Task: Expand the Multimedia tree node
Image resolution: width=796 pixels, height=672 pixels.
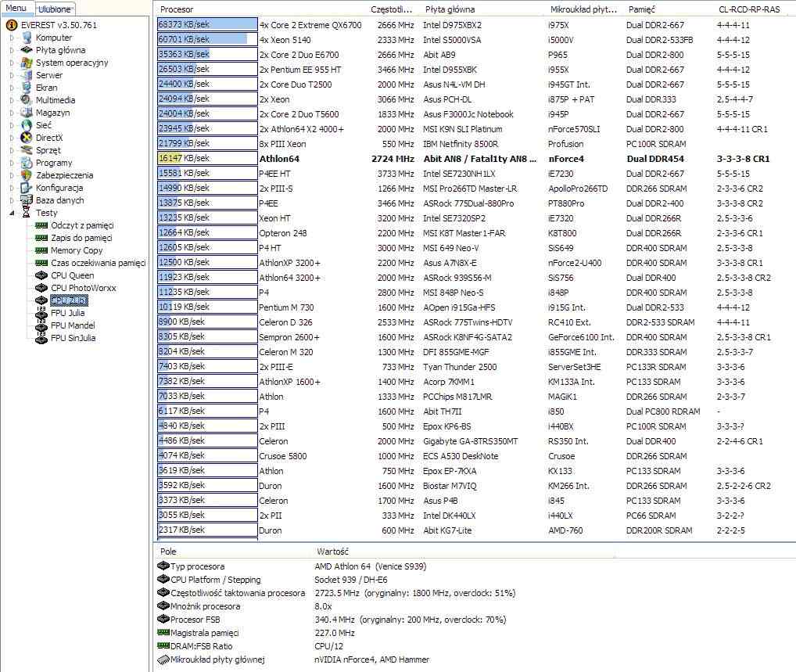Action: (12, 101)
